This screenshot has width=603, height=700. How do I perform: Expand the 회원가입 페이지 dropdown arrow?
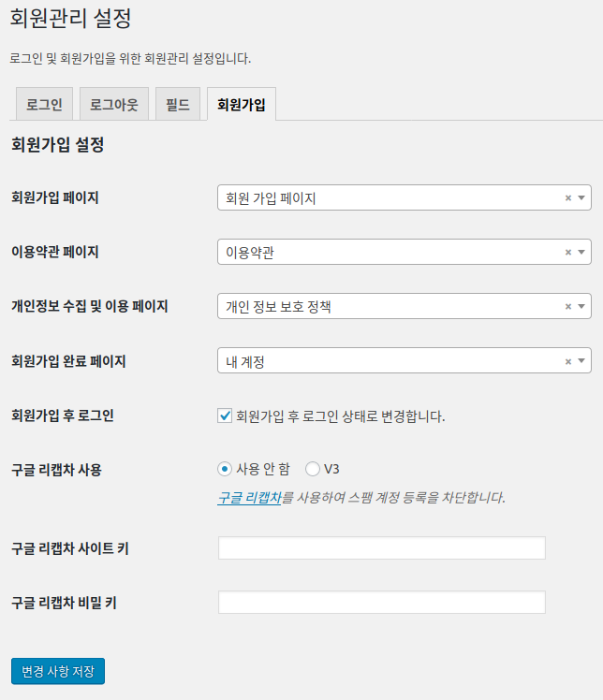pyautogui.click(x=581, y=198)
